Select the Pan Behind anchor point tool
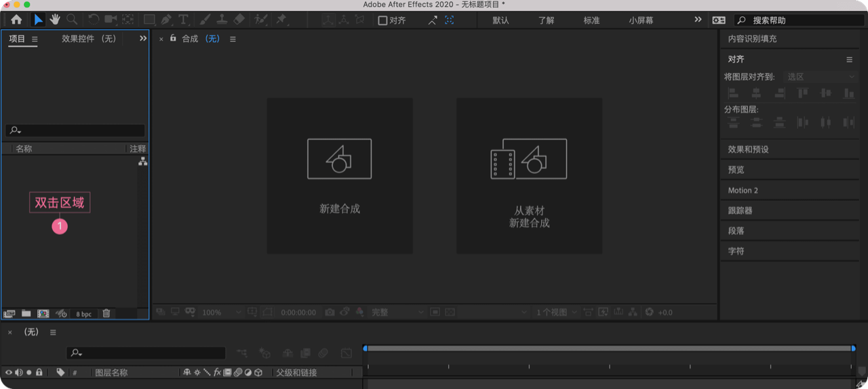 coord(127,20)
